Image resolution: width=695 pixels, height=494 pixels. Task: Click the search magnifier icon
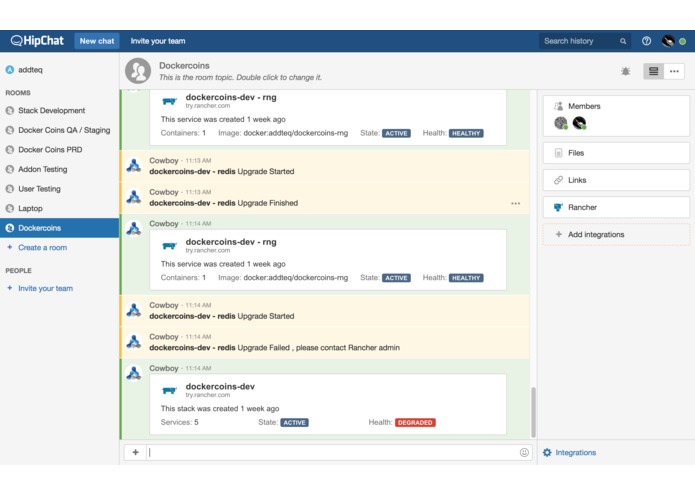(623, 41)
